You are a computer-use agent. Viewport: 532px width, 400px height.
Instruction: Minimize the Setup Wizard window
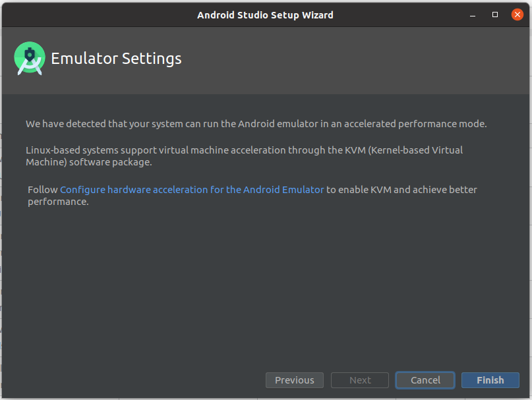coord(472,15)
